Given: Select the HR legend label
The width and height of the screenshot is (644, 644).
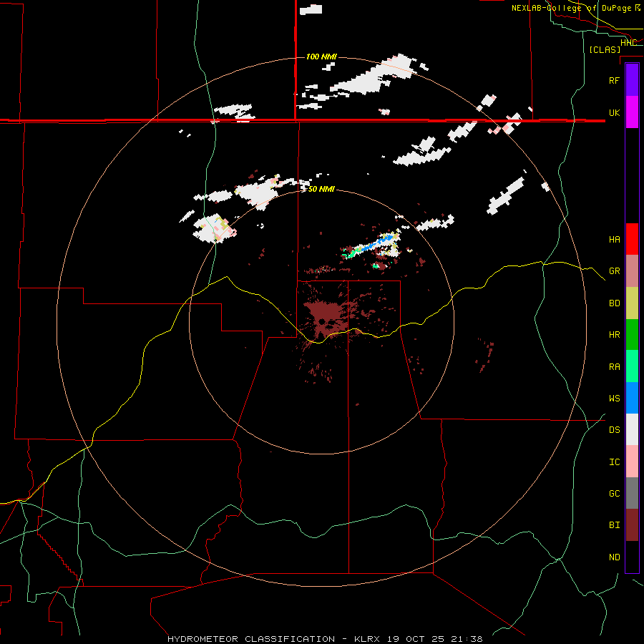Looking at the screenshot, I should coord(614,335).
